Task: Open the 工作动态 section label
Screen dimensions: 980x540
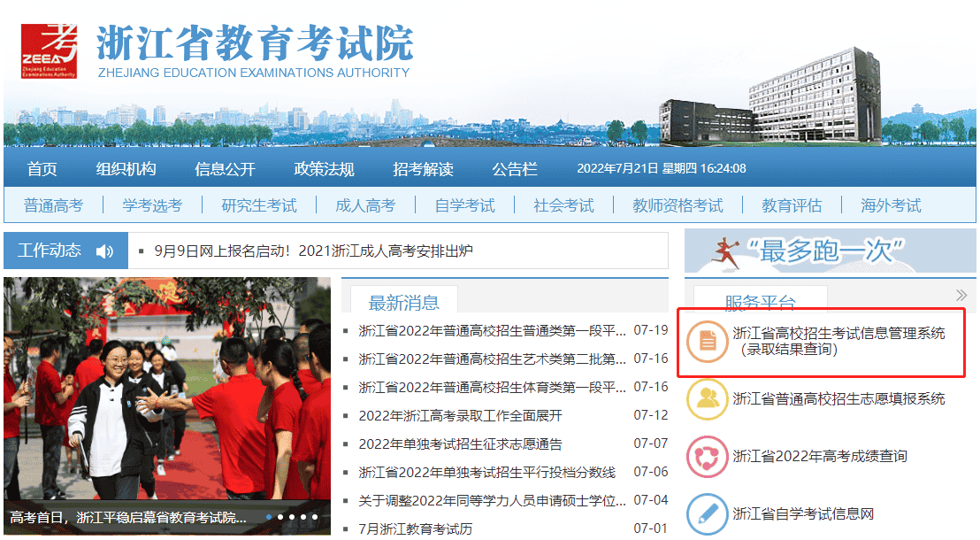Action: [x=50, y=251]
